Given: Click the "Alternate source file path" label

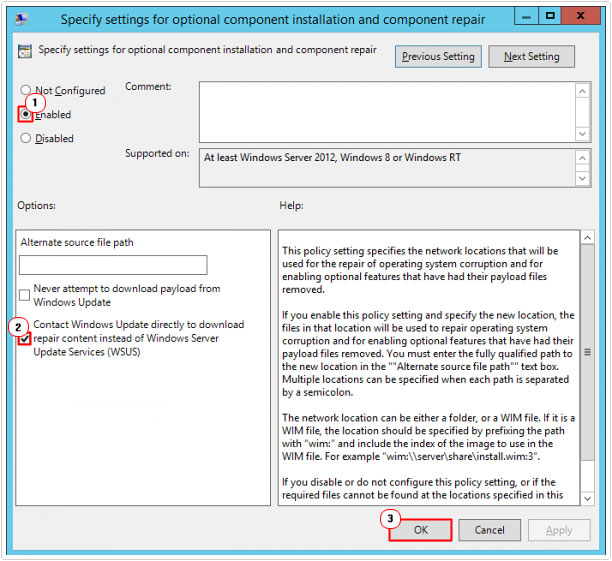Looking at the screenshot, I should pos(77,242).
